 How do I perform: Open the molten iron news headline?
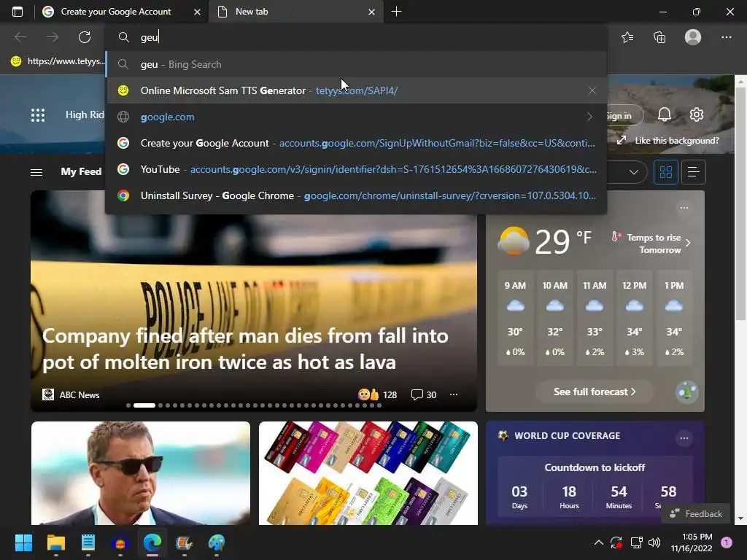[245, 349]
